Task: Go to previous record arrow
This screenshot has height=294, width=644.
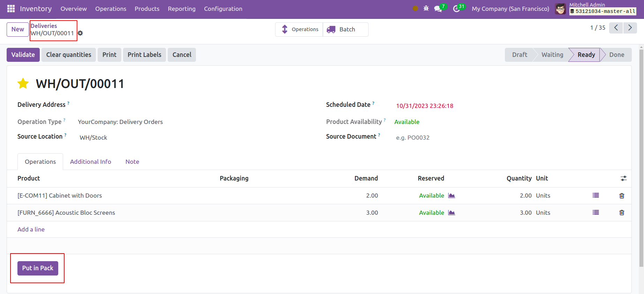Action: [x=616, y=28]
